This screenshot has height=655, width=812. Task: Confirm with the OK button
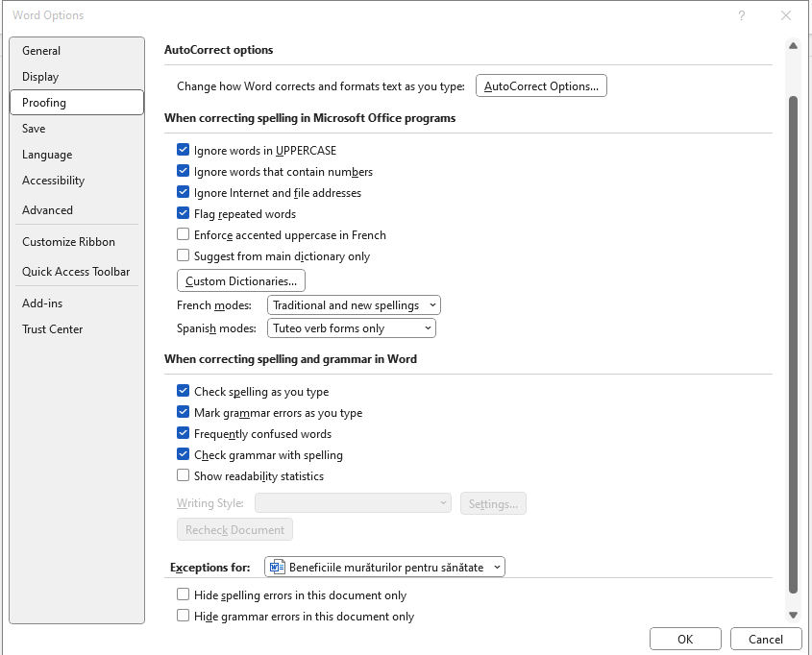click(685, 639)
